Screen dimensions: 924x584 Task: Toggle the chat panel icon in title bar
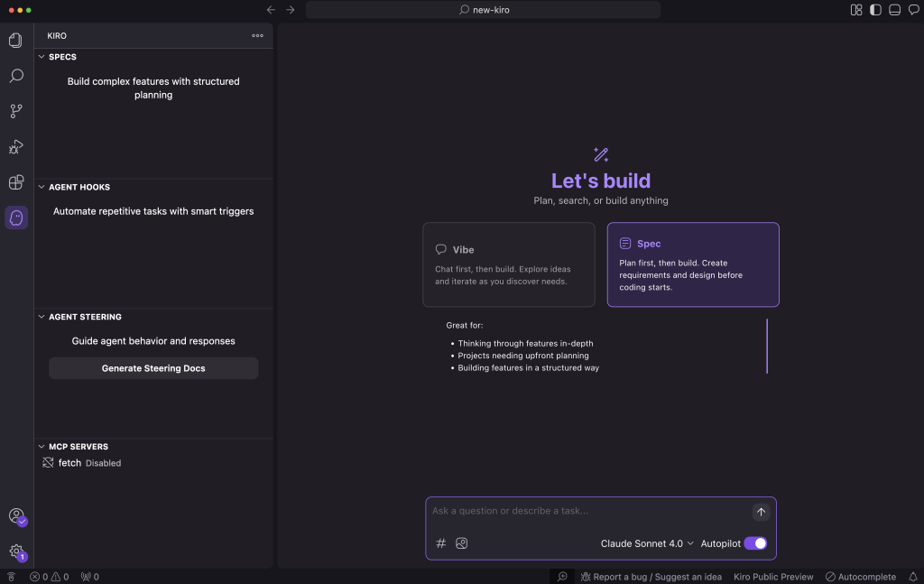[x=913, y=9]
